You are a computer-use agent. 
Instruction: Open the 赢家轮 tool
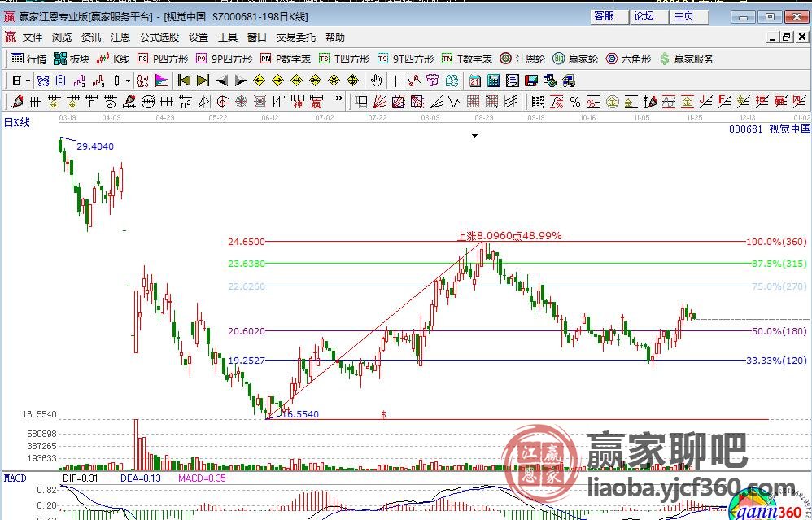coord(575,59)
